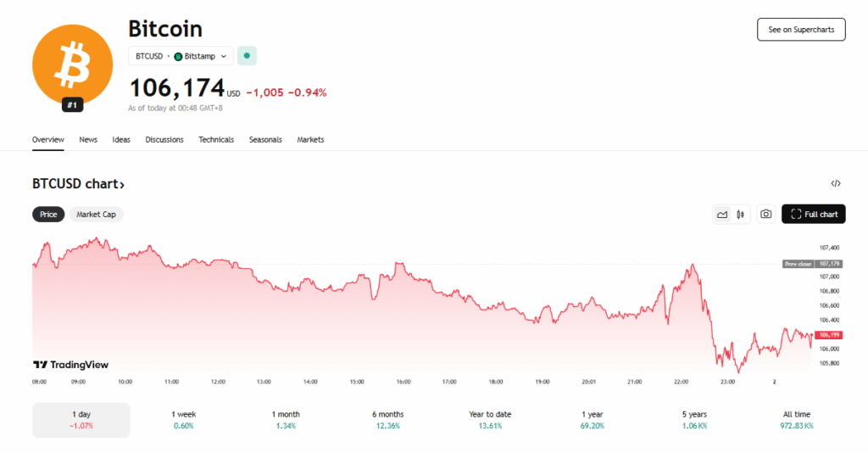
Task: Open the Discussions tab
Action: pyautogui.click(x=164, y=140)
